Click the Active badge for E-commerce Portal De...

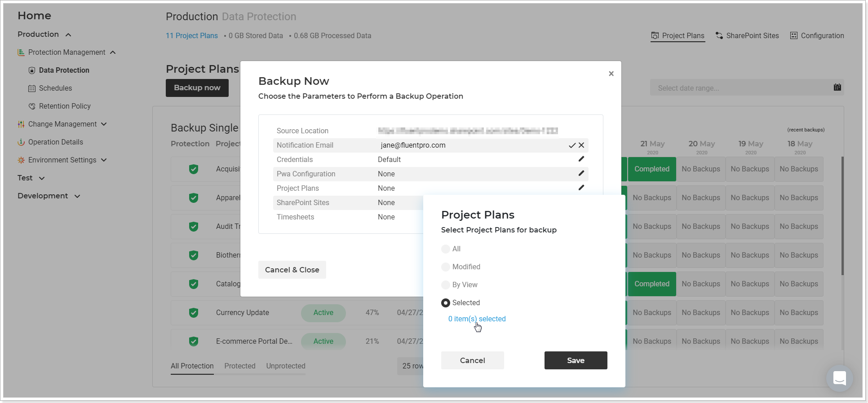323,342
